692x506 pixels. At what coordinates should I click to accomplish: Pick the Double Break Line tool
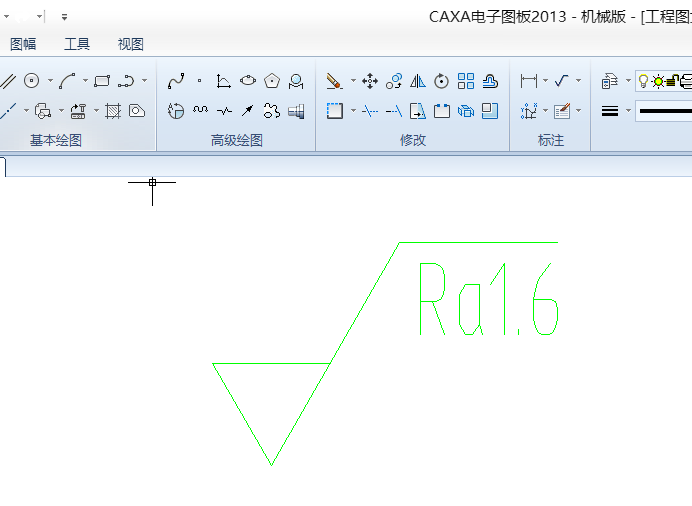tap(224, 111)
